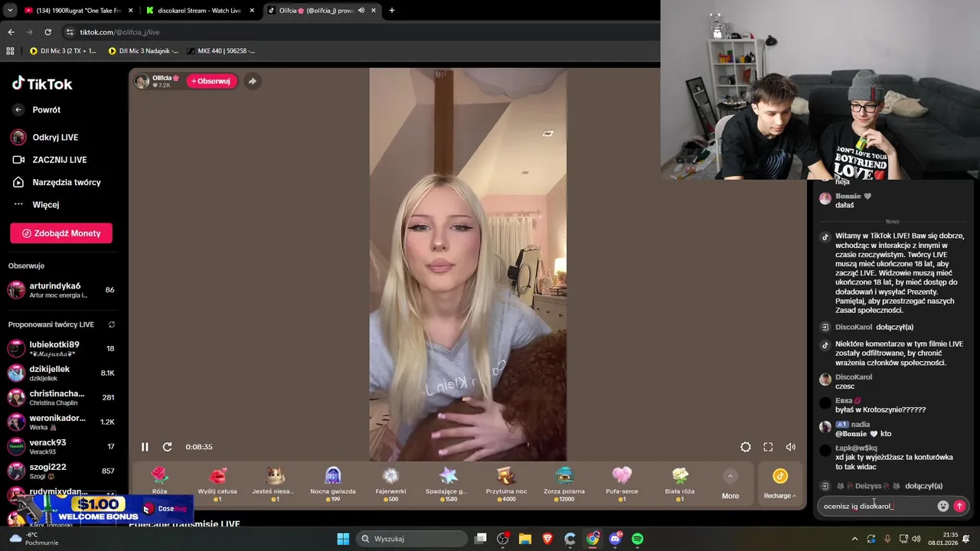Click the chat message input field
980x551 pixels.
[877, 506]
